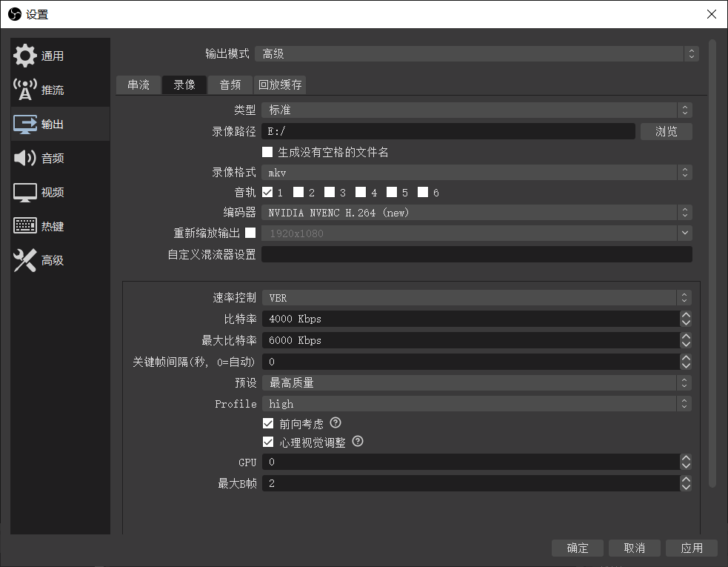Disable 前向考虑 look-ahead checkbox
Screen dimensions: 728x567
[x=268, y=423]
